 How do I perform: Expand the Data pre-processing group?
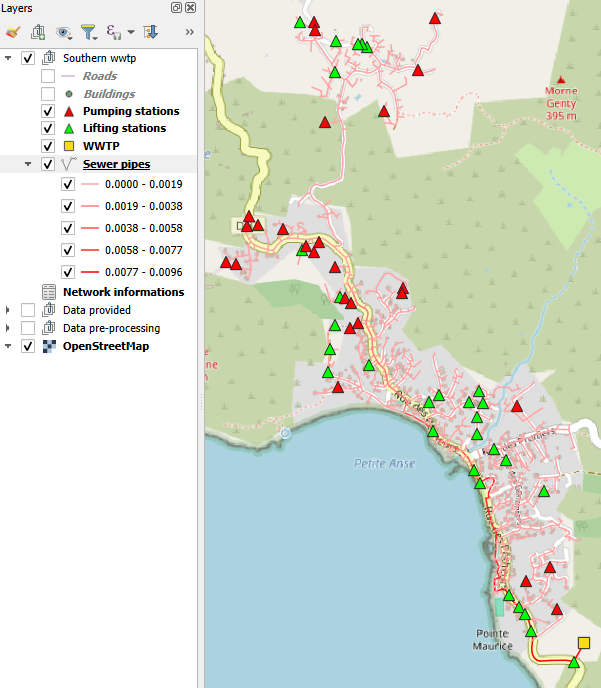coord(9,328)
